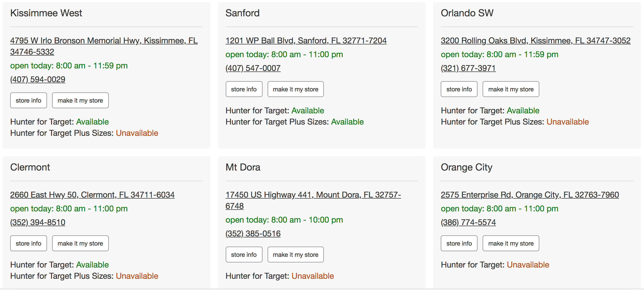Viewport: 644px width, 290px height.
Task: Make Clermont my store
Action: click(80, 243)
